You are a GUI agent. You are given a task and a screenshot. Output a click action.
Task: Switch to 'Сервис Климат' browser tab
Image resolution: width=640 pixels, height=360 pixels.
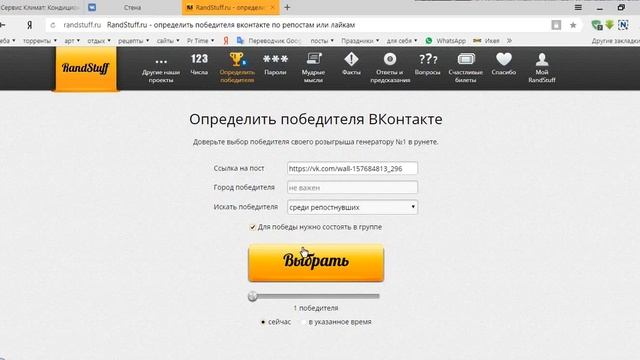point(40,7)
